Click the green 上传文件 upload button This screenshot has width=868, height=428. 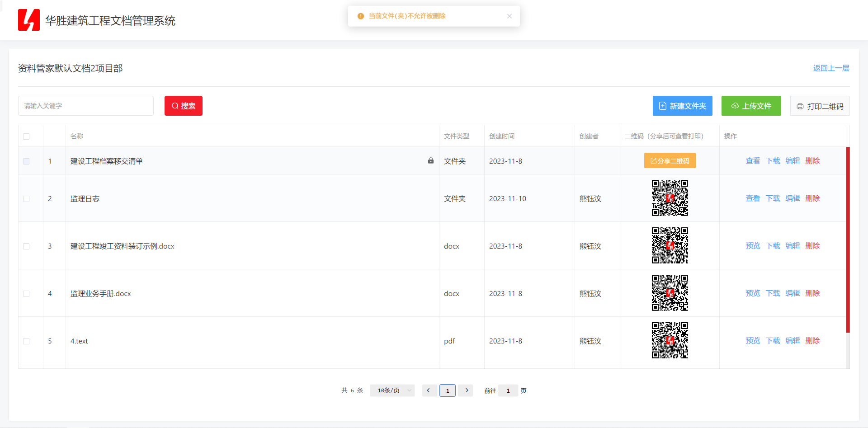751,106
